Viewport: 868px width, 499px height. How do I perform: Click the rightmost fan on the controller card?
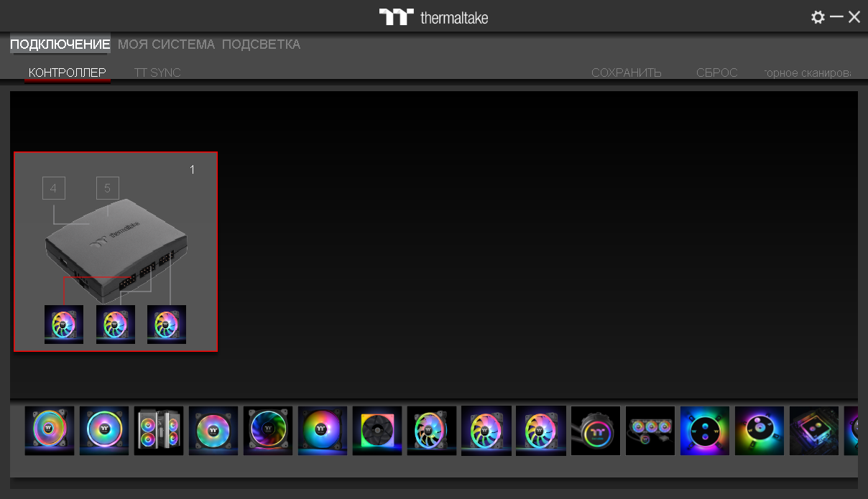167,325
